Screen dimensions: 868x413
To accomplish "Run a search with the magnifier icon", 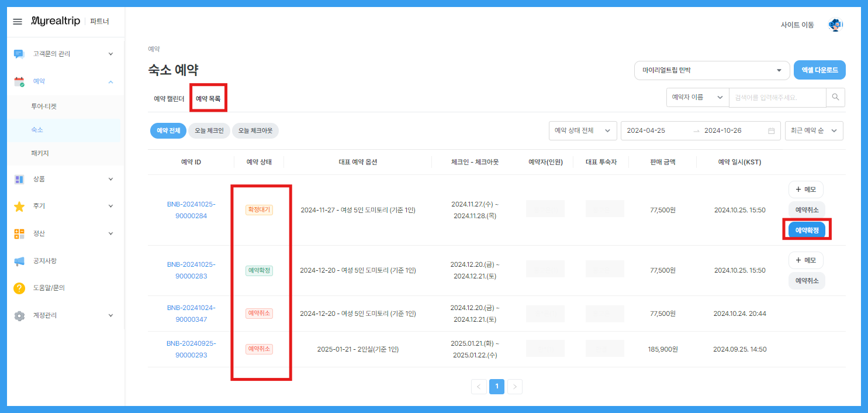I will (x=835, y=97).
